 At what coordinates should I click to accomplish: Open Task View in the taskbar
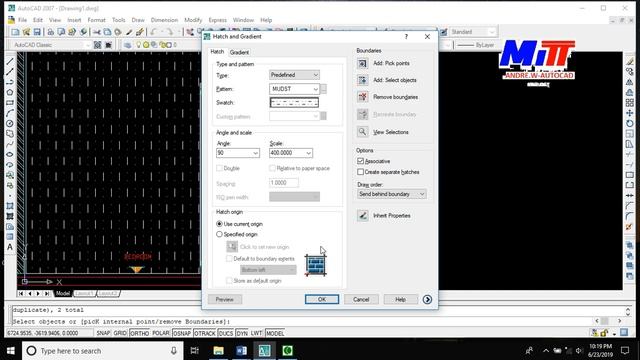(x=195, y=351)
